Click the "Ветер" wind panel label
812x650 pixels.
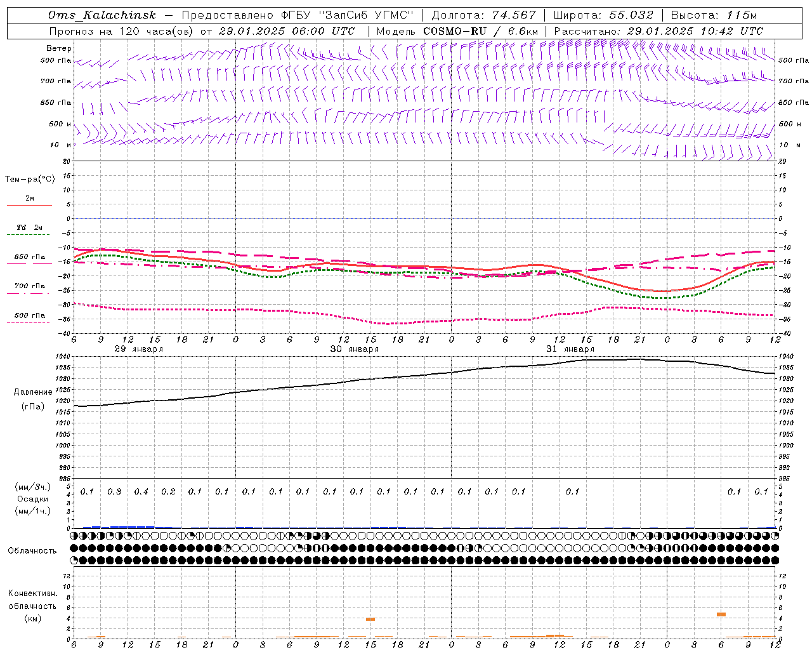click(59, 48)
